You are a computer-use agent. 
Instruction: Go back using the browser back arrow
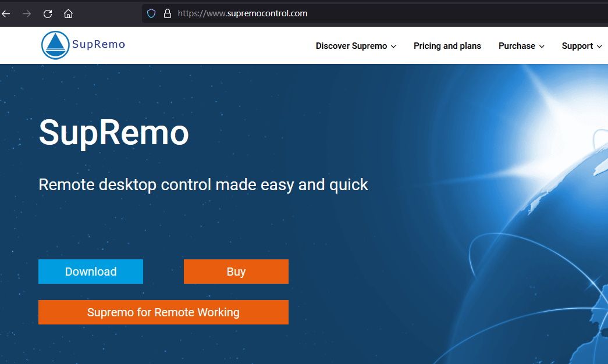click(6, 14)
